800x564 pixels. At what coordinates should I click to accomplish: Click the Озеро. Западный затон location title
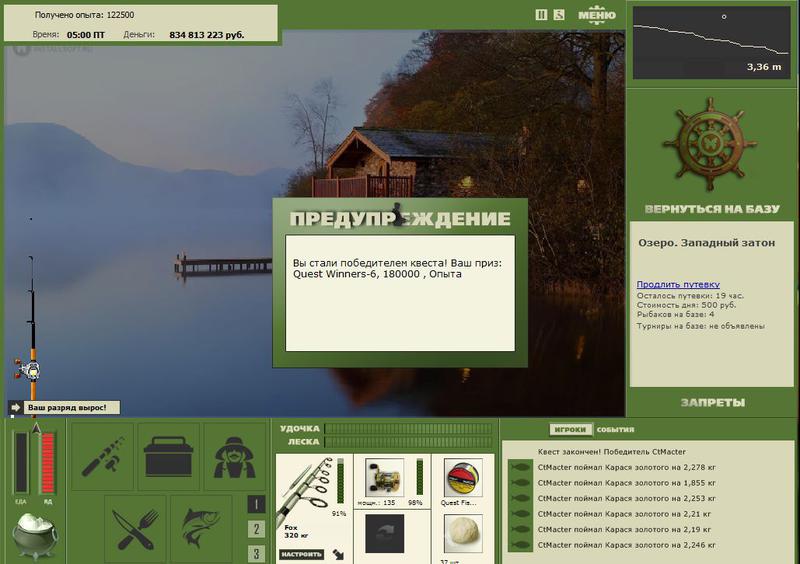[707, 243]
